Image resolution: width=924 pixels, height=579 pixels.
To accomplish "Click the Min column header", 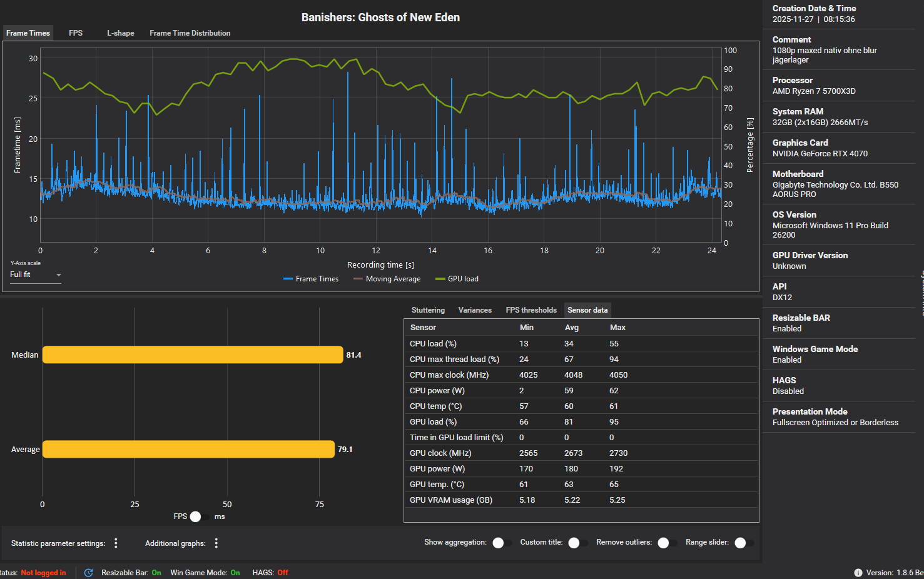I will 527,328.
